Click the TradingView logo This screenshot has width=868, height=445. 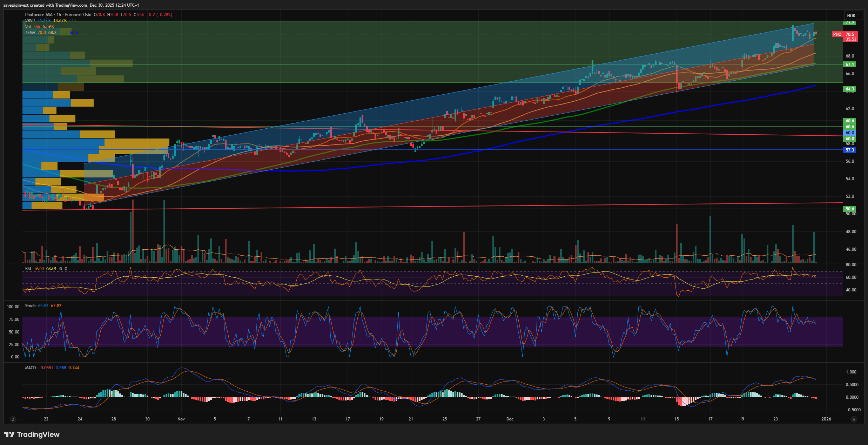point(32,434)
